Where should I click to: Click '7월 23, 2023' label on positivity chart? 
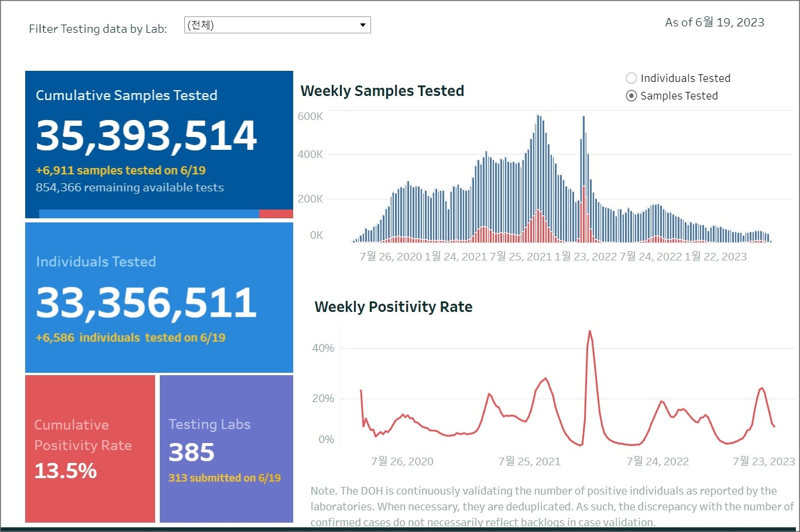click(764, 461)
